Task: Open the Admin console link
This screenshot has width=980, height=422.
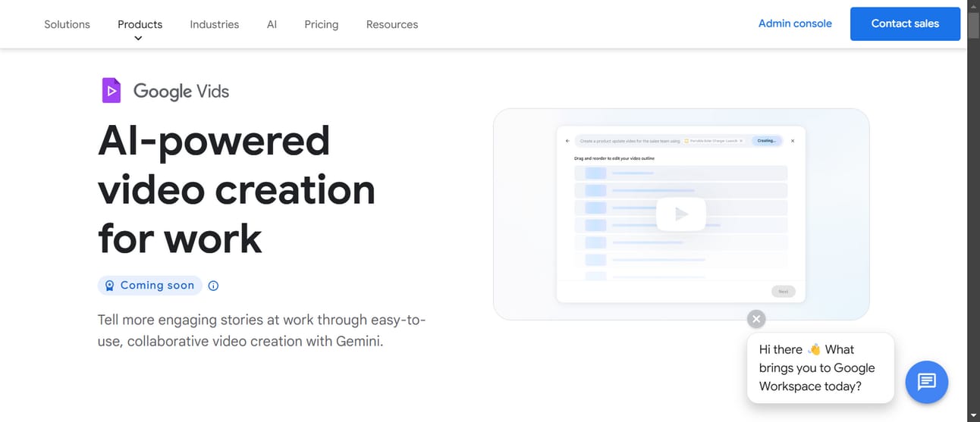Action: [x=795, y=23]
